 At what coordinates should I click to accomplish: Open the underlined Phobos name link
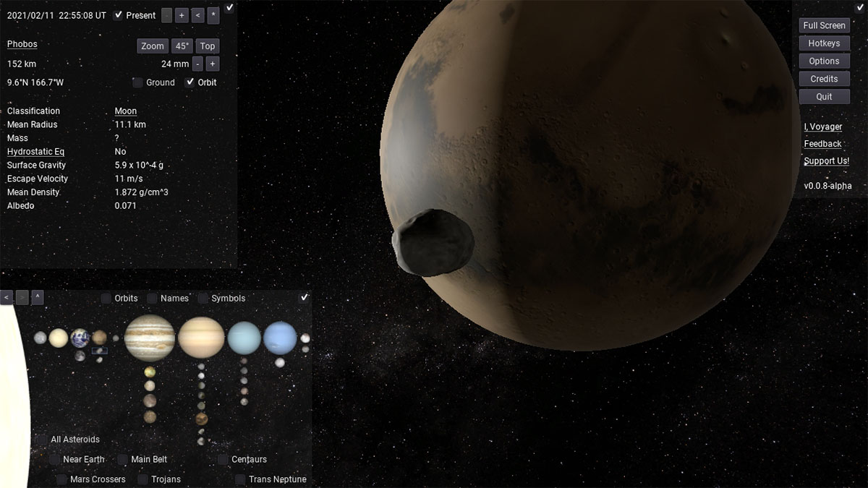pyautogui.click(x=22, y=44)
